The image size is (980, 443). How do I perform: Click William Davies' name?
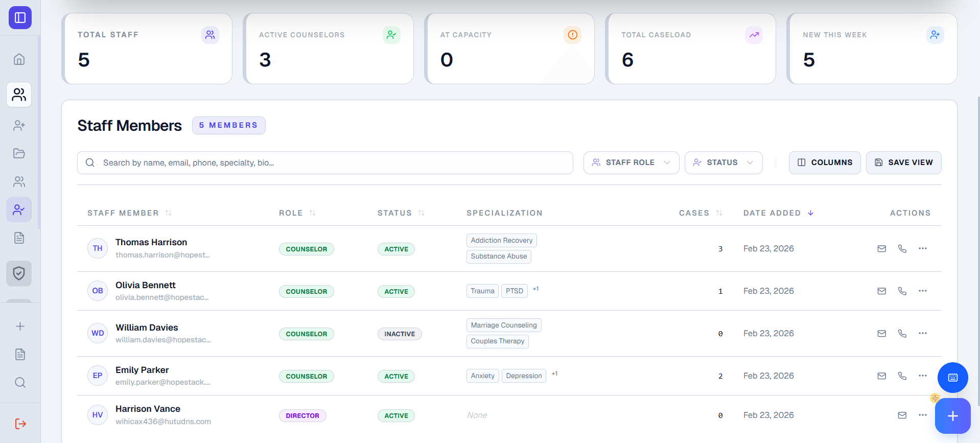click(147, 328)
